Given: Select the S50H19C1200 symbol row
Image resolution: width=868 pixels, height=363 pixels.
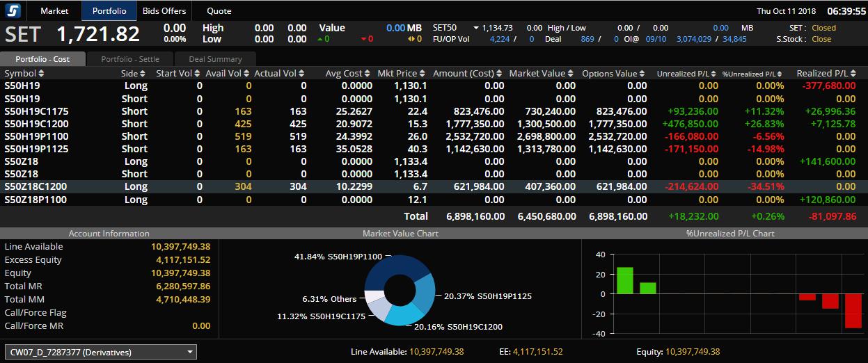Looking at the screenshot, I should [434, 124].
